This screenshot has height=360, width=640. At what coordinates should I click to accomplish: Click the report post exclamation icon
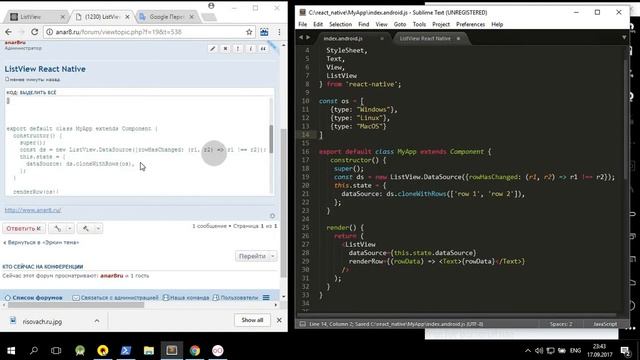(238, 49)
